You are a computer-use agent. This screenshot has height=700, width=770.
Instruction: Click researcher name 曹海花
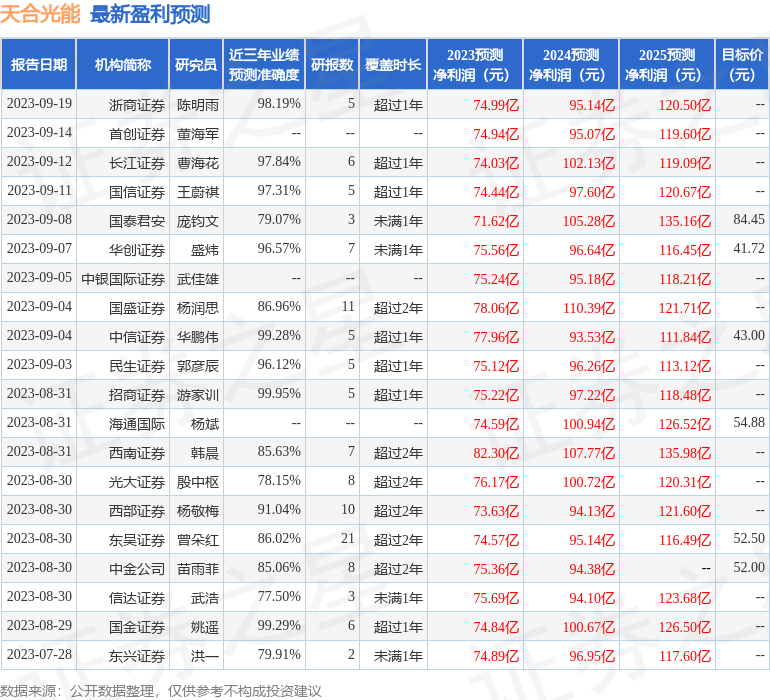pos(198,163)
